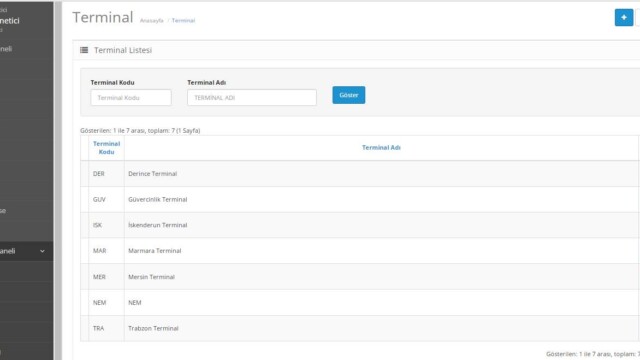Focus the Terminal Kodu input field
The image size is (640, 360).
131,98
